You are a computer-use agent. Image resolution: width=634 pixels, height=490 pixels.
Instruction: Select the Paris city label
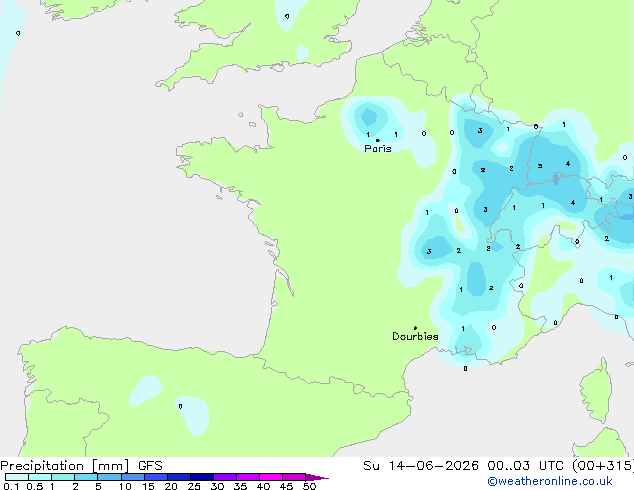coord(378,149)
